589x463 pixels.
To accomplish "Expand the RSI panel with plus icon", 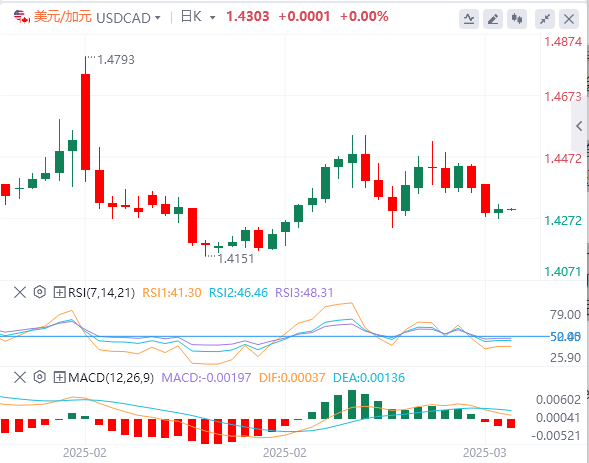I will tap(59, 292).
